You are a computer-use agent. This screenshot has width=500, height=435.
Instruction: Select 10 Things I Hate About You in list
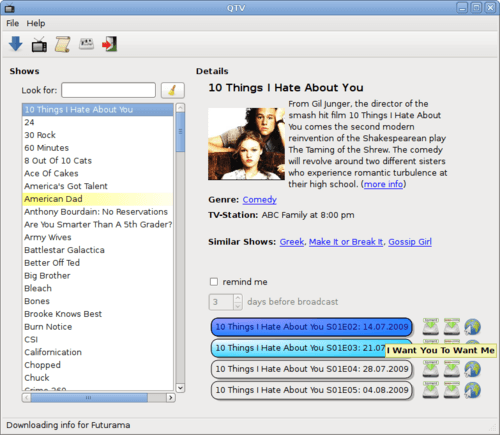click(x=98, y=110)
